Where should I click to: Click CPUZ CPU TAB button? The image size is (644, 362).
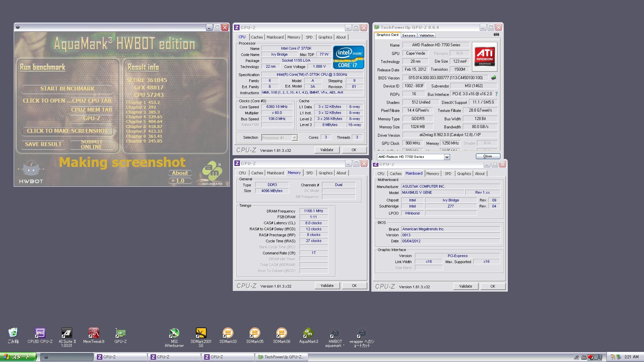(x=92, y=101)
